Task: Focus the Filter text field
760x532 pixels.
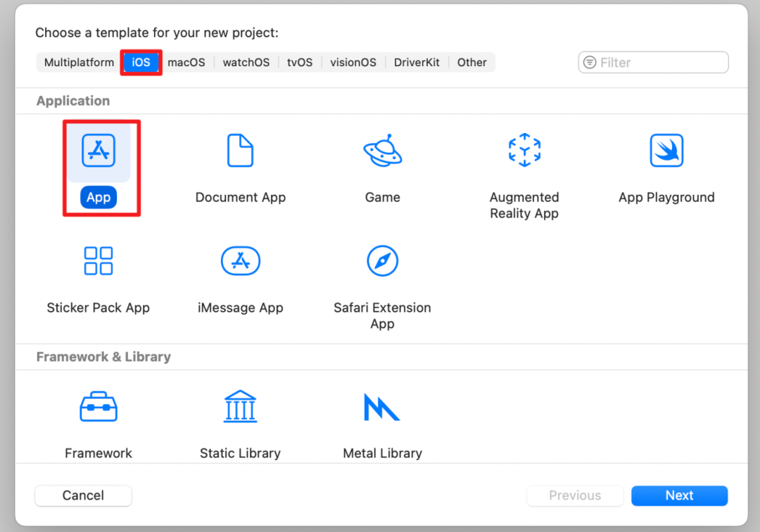Action: pyautogui.click(x=653, y=63)
